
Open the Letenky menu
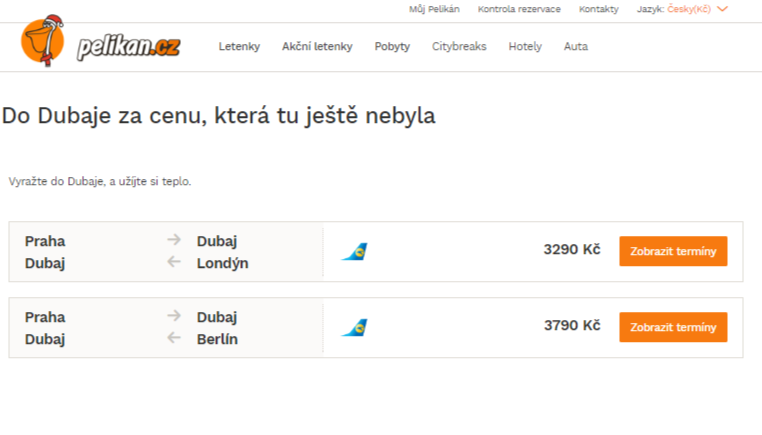(239, 46)
